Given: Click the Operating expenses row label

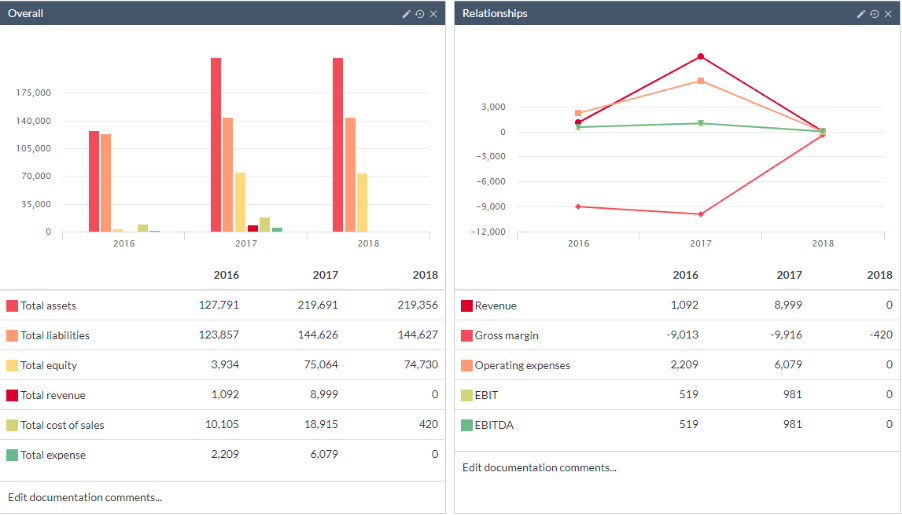Looking at the screenshot, I should click(x=522, y=365).
